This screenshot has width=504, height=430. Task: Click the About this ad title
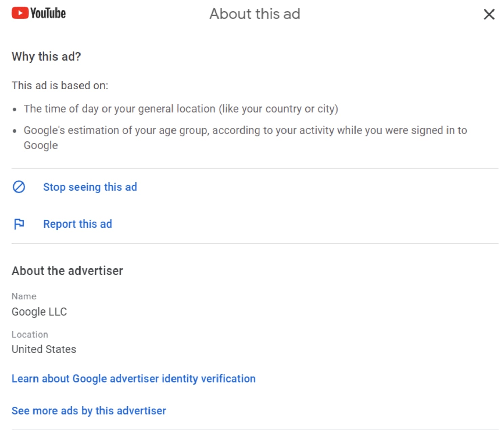pyautogui.click(x=255, y=14)
